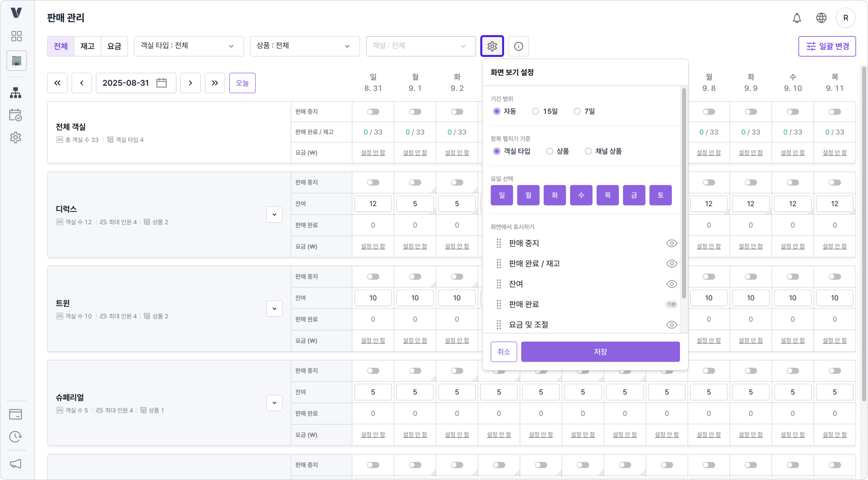Toggle 금 weekday selection button
868x480 pixels.
click(x=634, y=195)
